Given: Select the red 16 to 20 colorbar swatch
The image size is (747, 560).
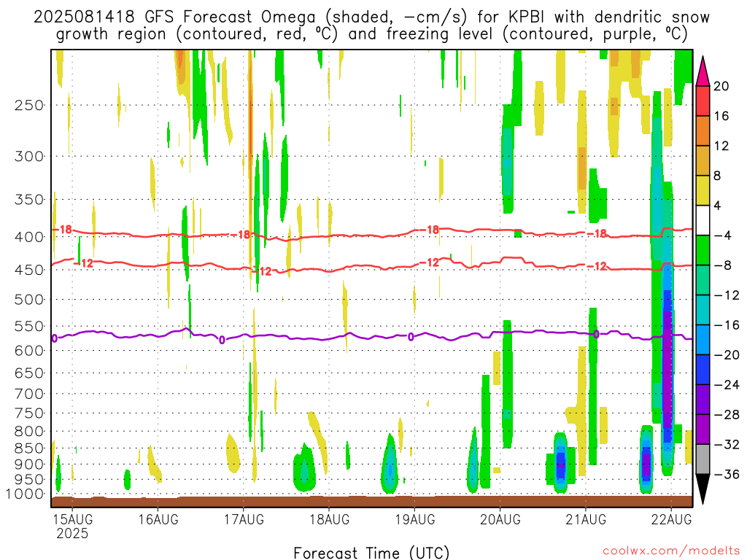Looking at the screenshot, I should pyautogui.click(x=703, y=101).
